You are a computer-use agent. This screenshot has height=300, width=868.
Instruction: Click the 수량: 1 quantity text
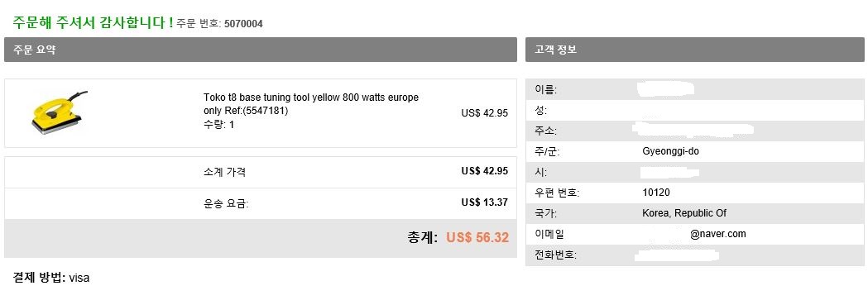(218, 125)
